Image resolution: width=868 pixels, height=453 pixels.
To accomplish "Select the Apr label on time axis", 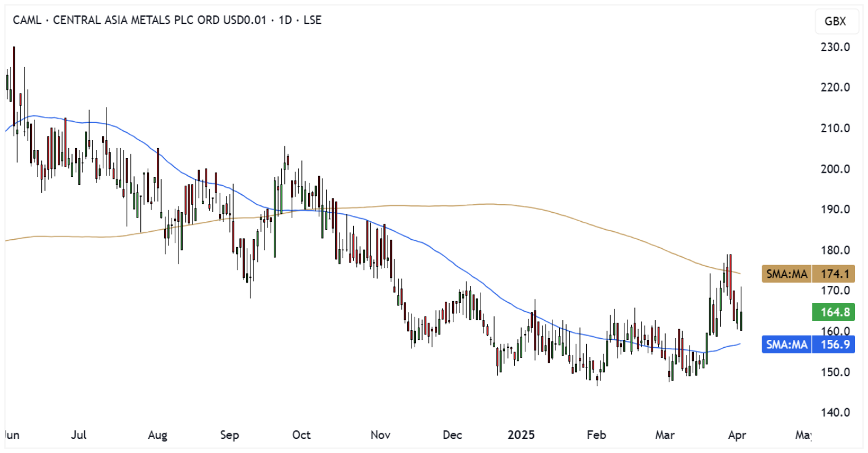I will [736, 435].
